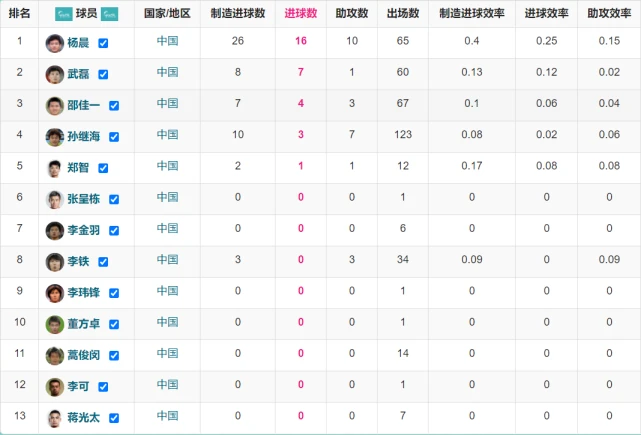Click 武磊's player avatar

click(54, 74)
